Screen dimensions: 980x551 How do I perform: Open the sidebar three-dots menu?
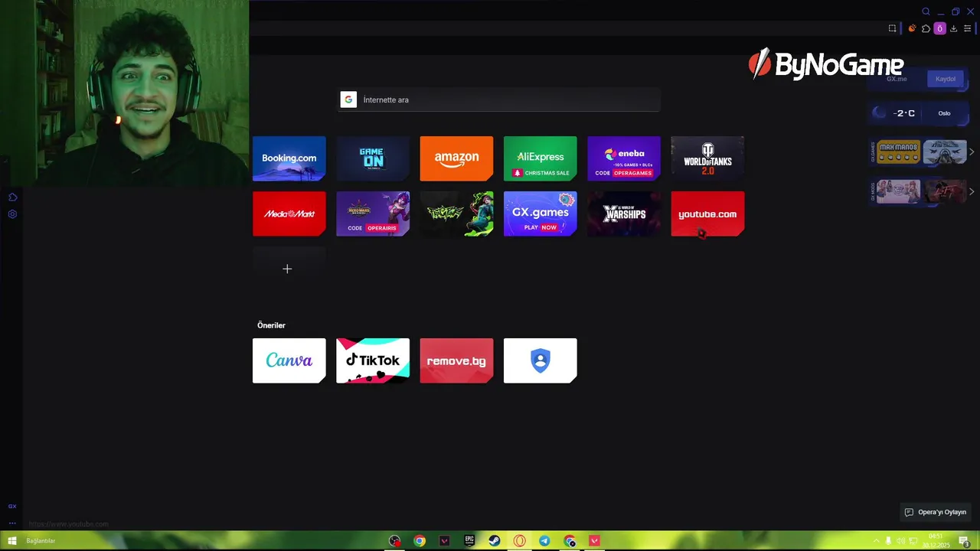tap(12, 523)
